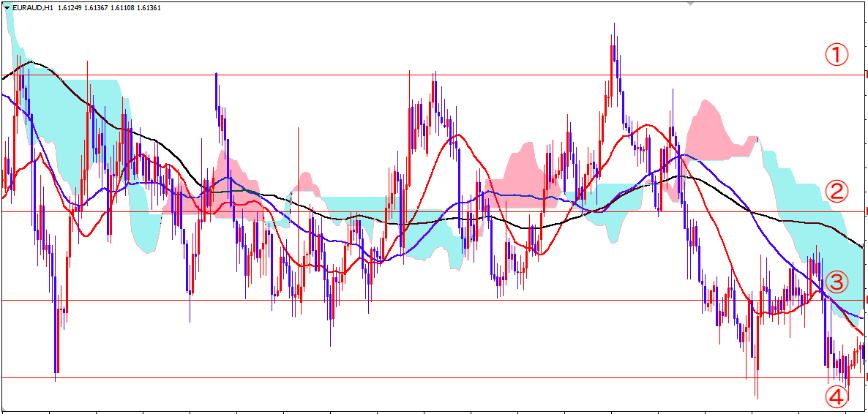Select the circled number ③ label
This screenshot has height=414, width=868.
click(x=837, y=282)
